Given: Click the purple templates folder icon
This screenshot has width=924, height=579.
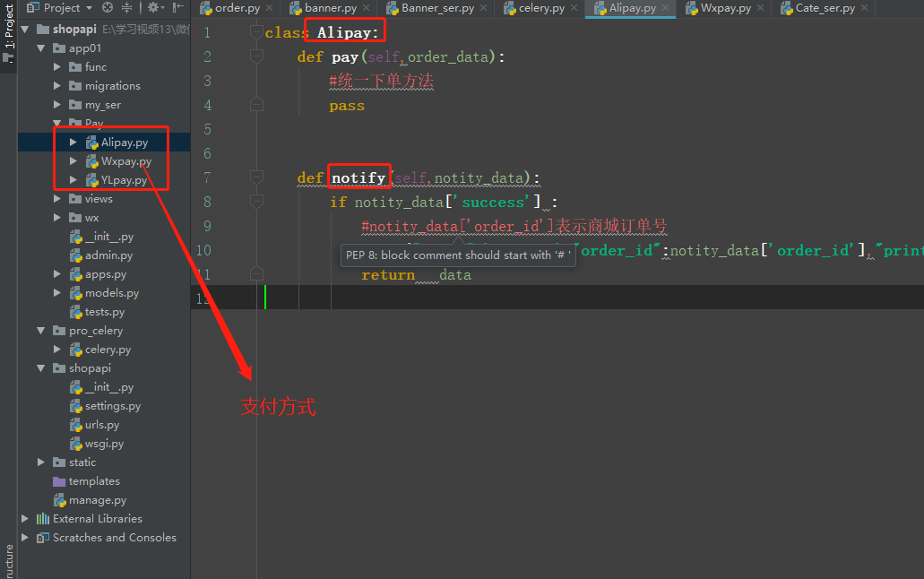Looking at the screenshot, I should [59, 481].
